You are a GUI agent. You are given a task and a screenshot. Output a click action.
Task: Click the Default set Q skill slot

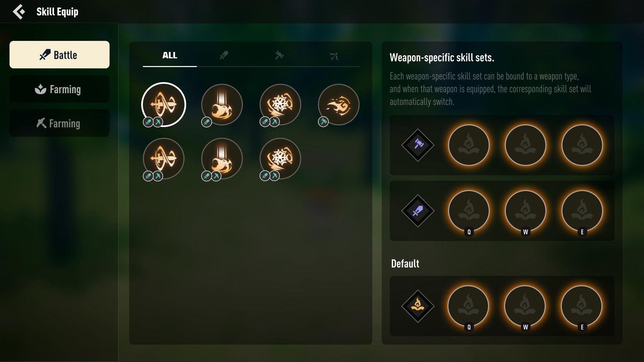point(468,306)
